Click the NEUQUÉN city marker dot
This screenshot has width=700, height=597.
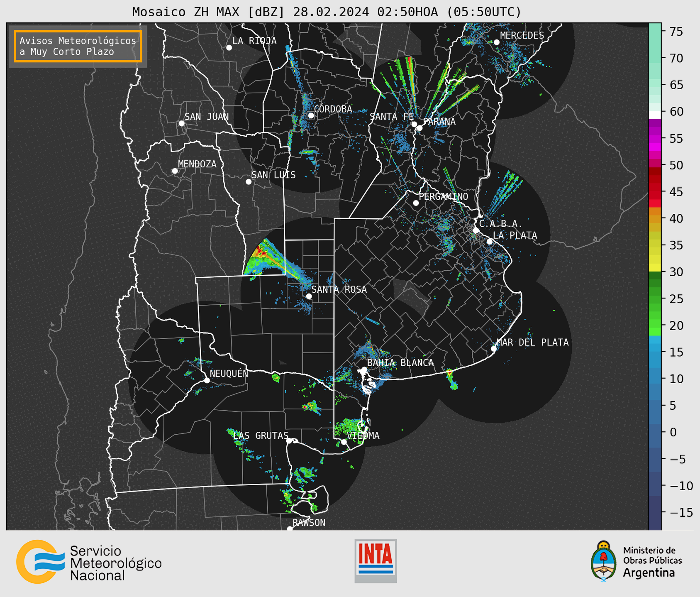[207, 380]
